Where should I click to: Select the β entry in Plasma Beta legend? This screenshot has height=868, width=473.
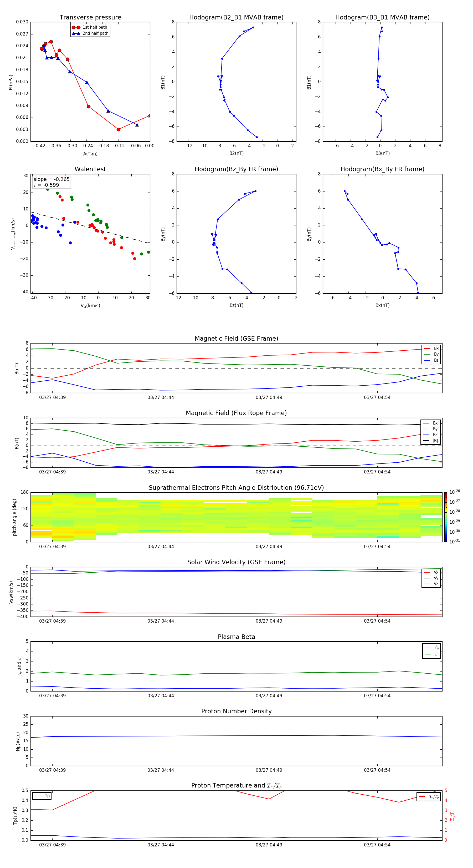click(431, 654)
